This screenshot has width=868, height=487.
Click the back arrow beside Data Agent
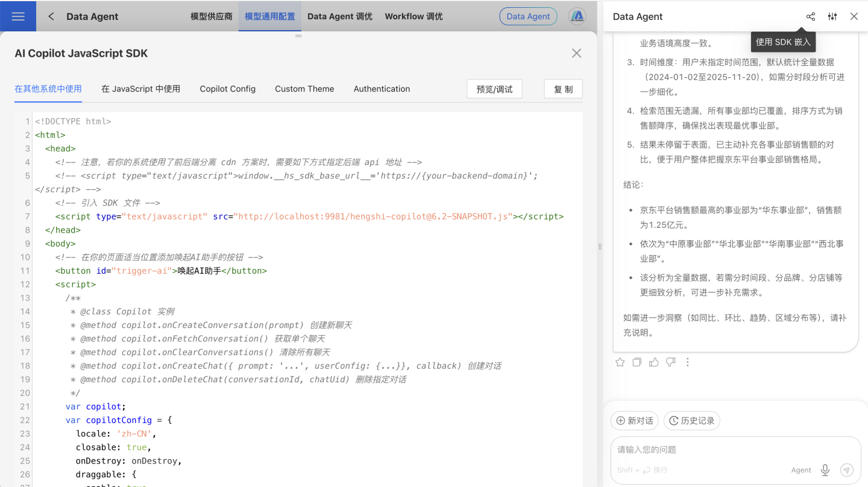pos(51,16)
